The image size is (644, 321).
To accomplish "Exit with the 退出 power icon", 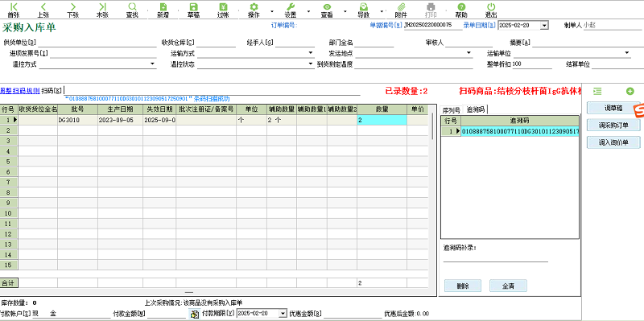I will pyautogui.click(x=491, y=7).
